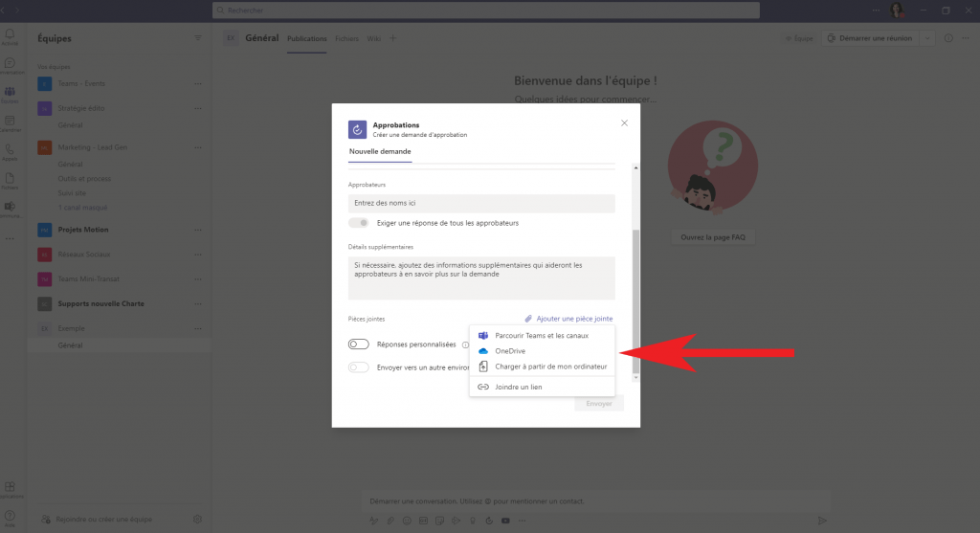
Task: Open the GIF picker in compose bar
Action: pyautogui.click(x=423, y=521)
